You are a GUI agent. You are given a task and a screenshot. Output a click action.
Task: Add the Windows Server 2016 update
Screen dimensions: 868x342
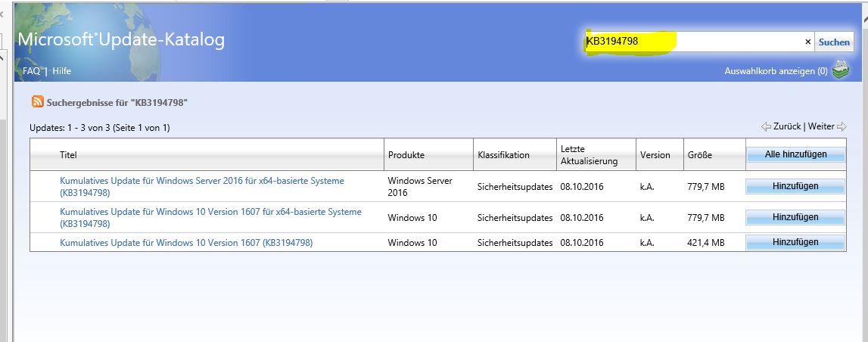(x=795, y=186)
